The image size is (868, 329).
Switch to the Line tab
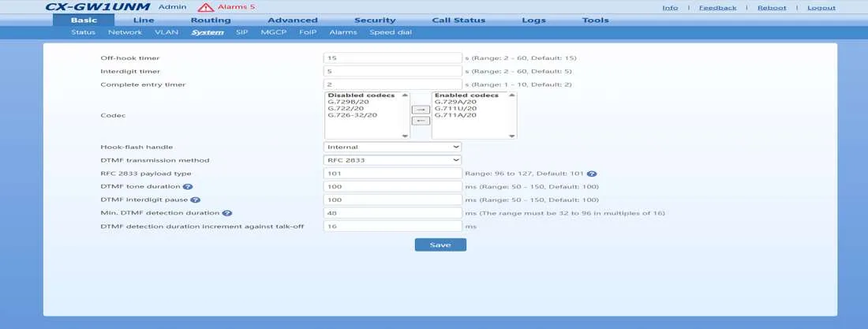tap(144, 21)
